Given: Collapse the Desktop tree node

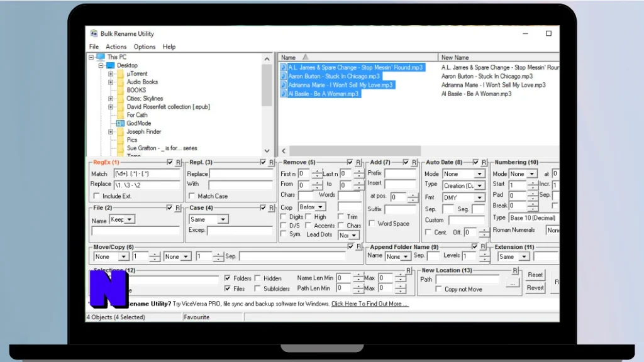Looking at the screenshot, I should [101, 65].
